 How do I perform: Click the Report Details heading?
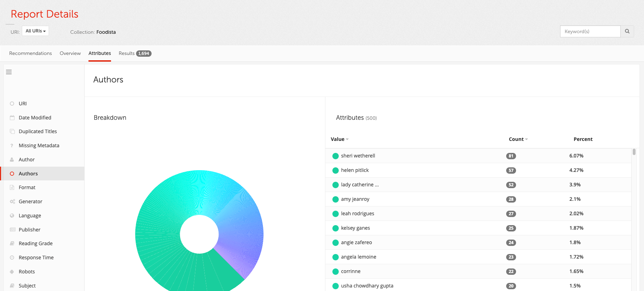[44, 14]
